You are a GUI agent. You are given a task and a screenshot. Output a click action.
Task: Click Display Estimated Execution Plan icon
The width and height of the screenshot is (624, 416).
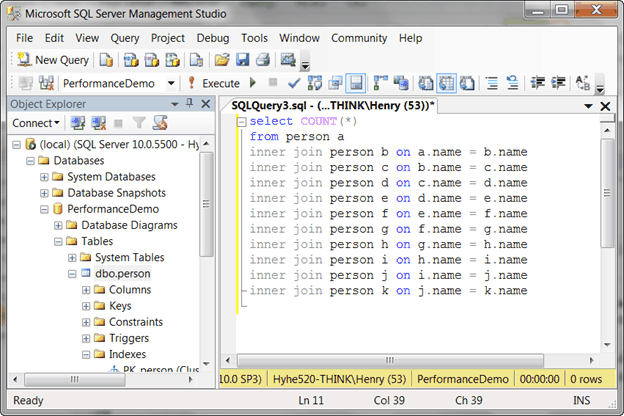pyautogui.click(x=315, y=83)
